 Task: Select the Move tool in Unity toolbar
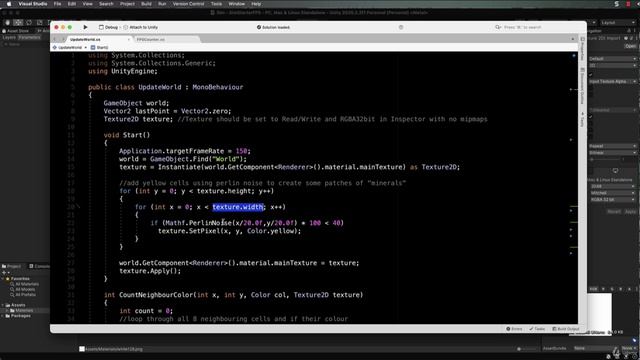tap(18, 22)
